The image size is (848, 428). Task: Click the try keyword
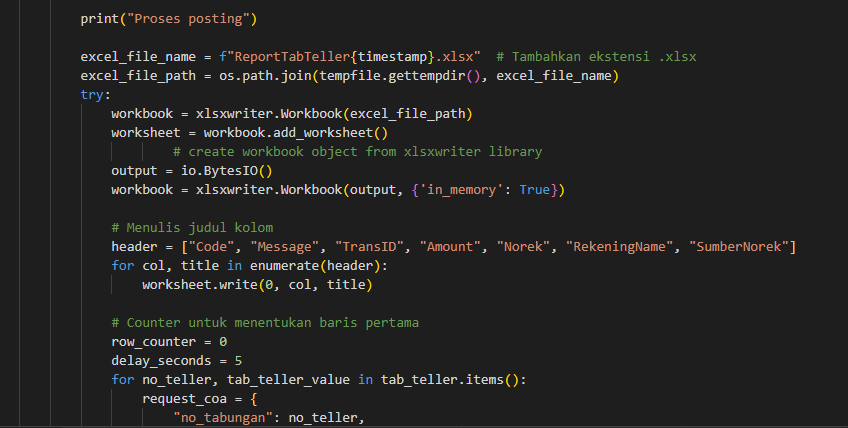92,95
